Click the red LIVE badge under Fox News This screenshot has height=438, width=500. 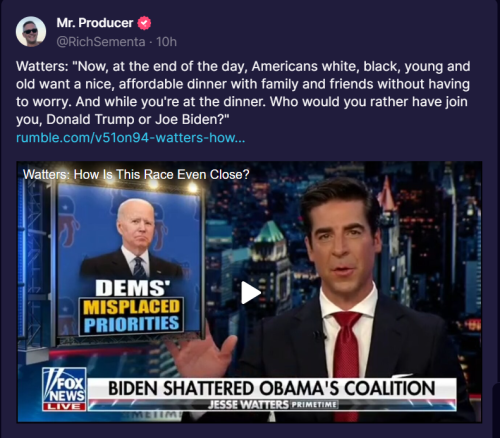point(65,407)
